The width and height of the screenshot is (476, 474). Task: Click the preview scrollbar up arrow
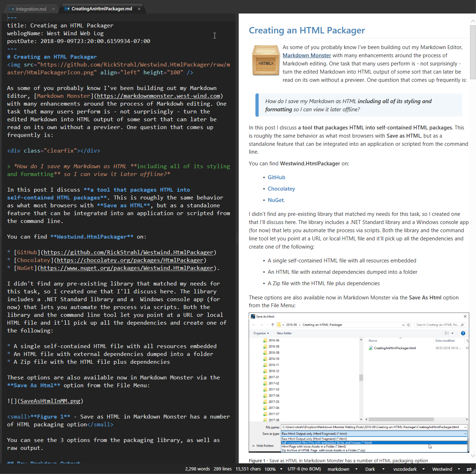pyautogui.click(x=473, y=22)
